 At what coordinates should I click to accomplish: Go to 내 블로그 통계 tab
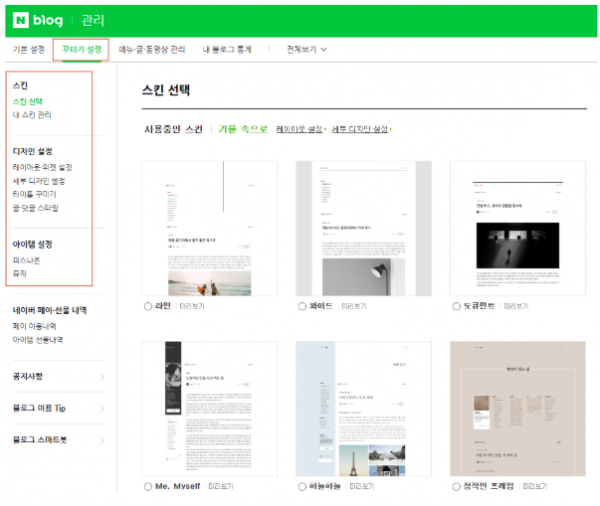pos(227,49)
